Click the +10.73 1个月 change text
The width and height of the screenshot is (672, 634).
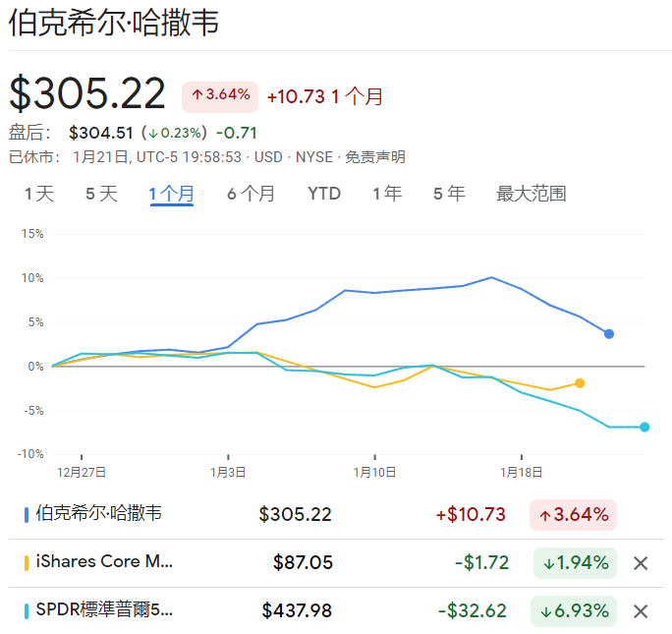pyautogui.click(x=324, y=96)
